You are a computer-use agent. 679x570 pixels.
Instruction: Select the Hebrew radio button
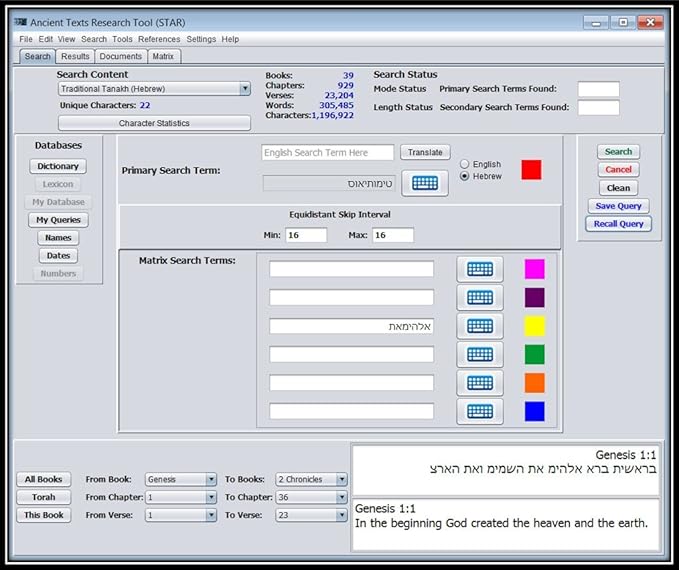465,177
